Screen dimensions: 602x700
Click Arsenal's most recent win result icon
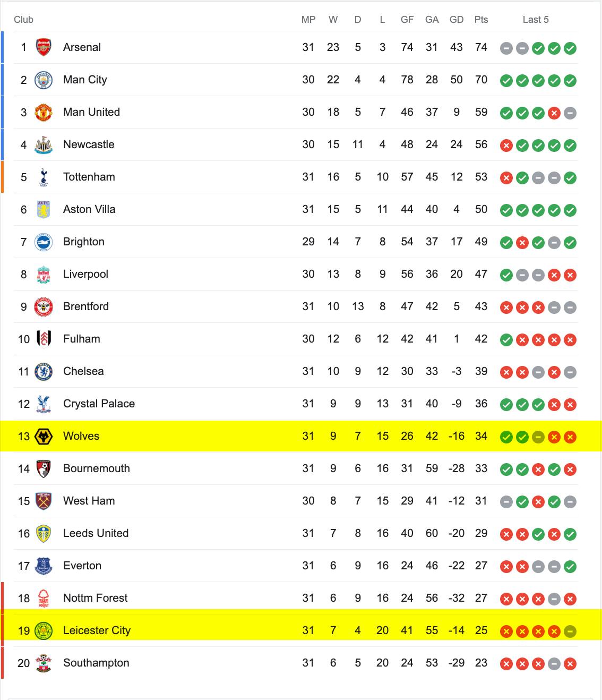click(570, 48)
